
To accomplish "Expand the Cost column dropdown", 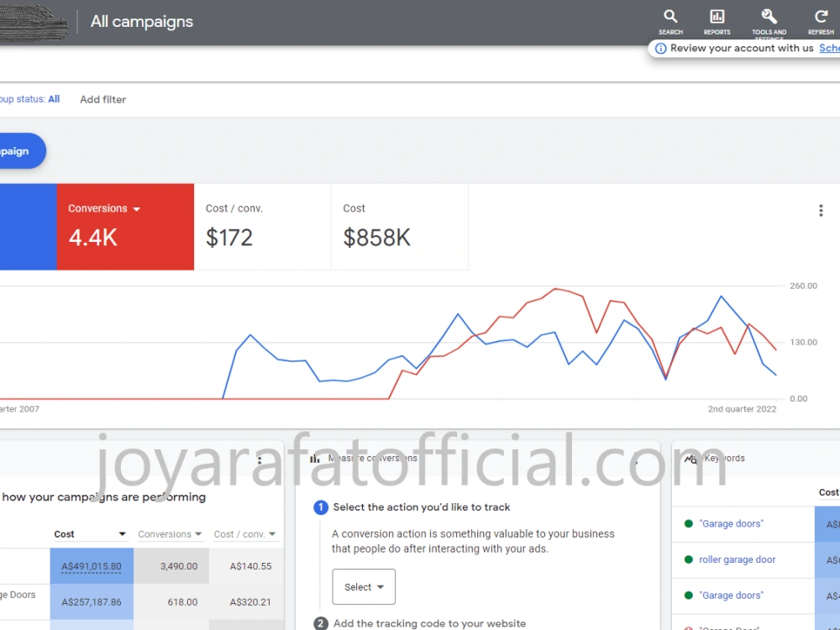I will pos(122,534).
